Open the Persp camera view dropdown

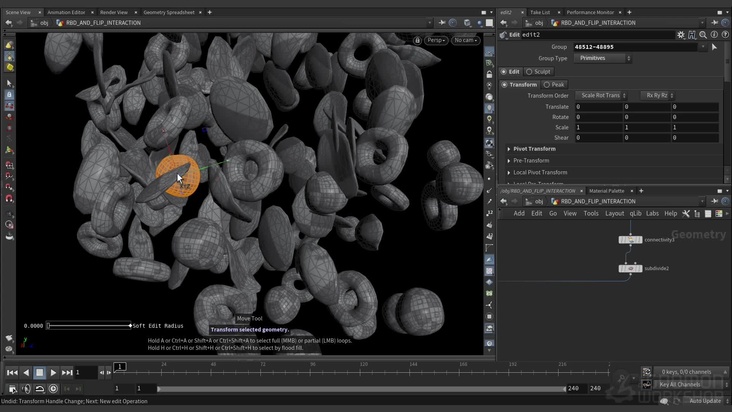pyautogui.click(x=436, y=40)
